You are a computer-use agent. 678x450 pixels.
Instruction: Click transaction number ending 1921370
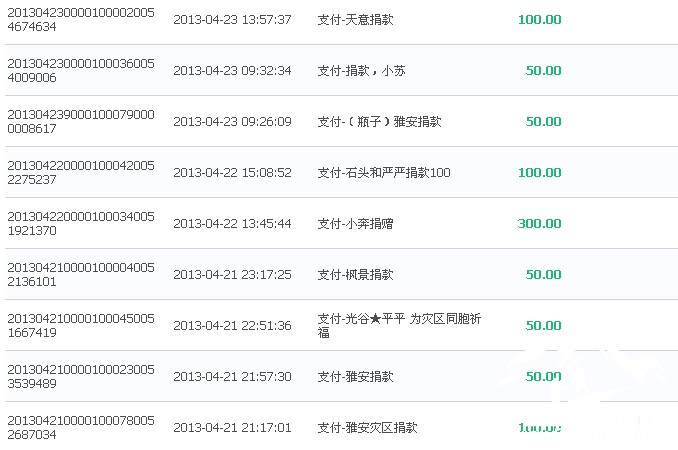pyautogui.click(x=81, y=223)
